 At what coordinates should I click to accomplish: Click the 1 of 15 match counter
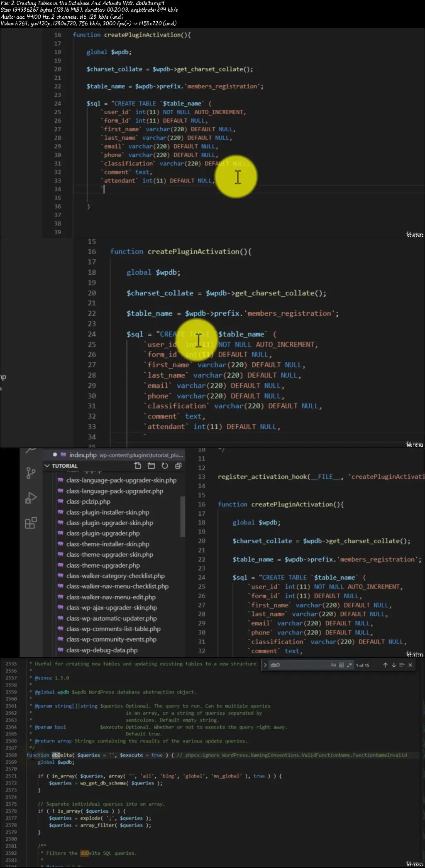pyautogui.click(x=362, y=665)
